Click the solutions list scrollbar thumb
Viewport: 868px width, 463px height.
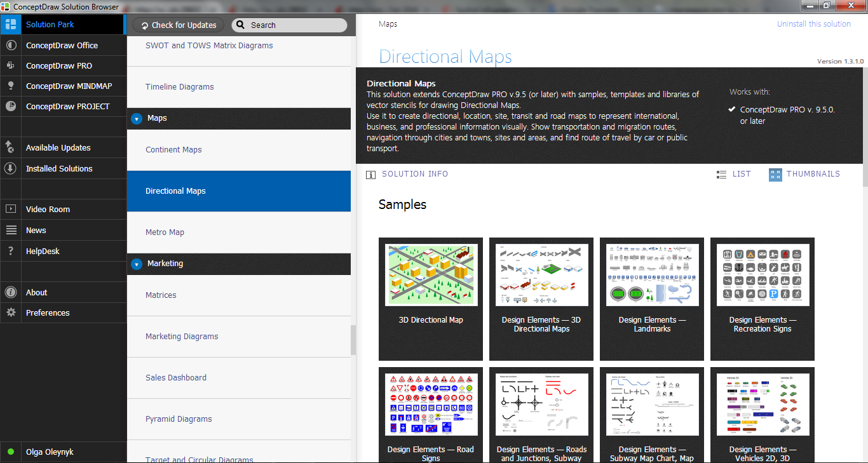pyautogui.click(x=353, y=340)
